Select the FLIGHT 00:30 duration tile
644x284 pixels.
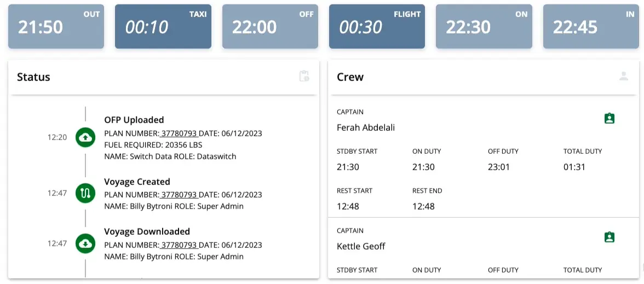377,27
